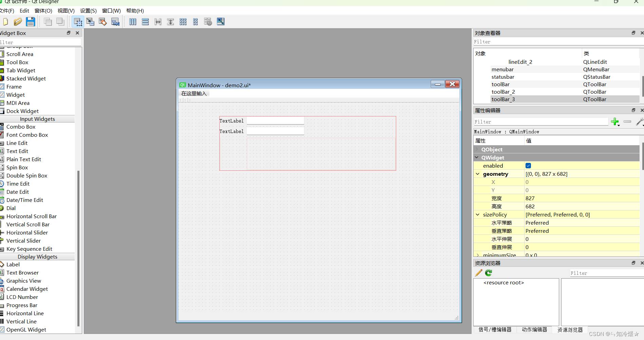Open a file with the folder icon
The height and width of the screenshot is (340, 644).
point(18,22)
